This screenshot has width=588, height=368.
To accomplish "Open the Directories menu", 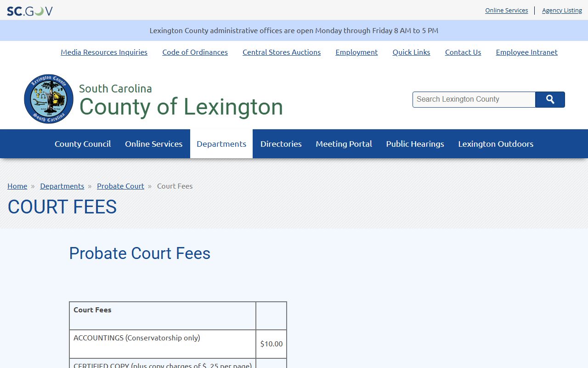I will tap(281, 144).
